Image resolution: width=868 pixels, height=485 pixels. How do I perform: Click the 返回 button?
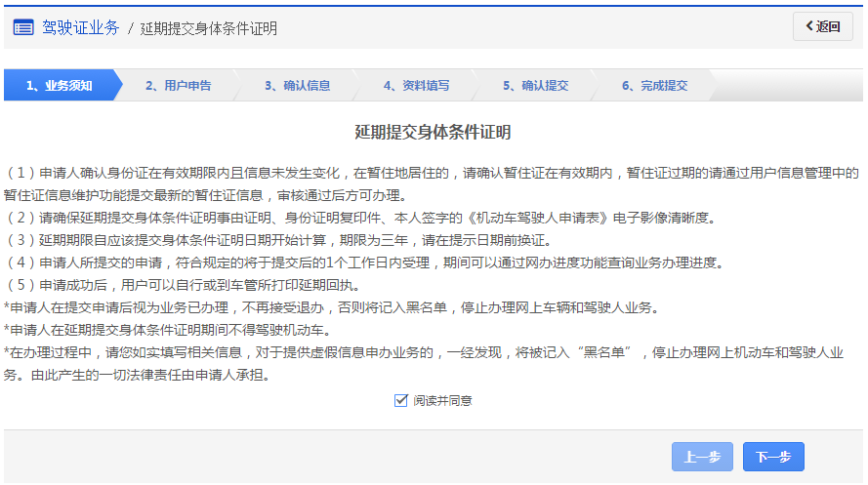pos(823,27)
